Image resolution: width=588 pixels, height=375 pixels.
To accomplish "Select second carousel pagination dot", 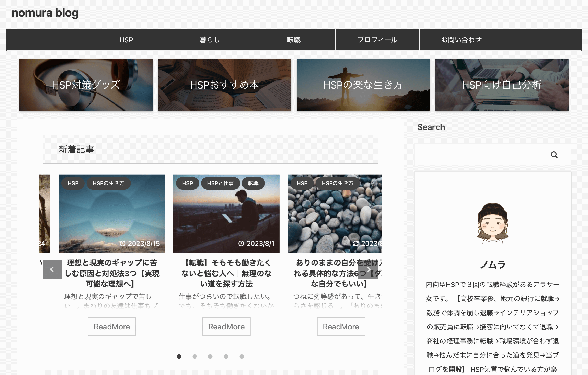I will pos(195,356).
